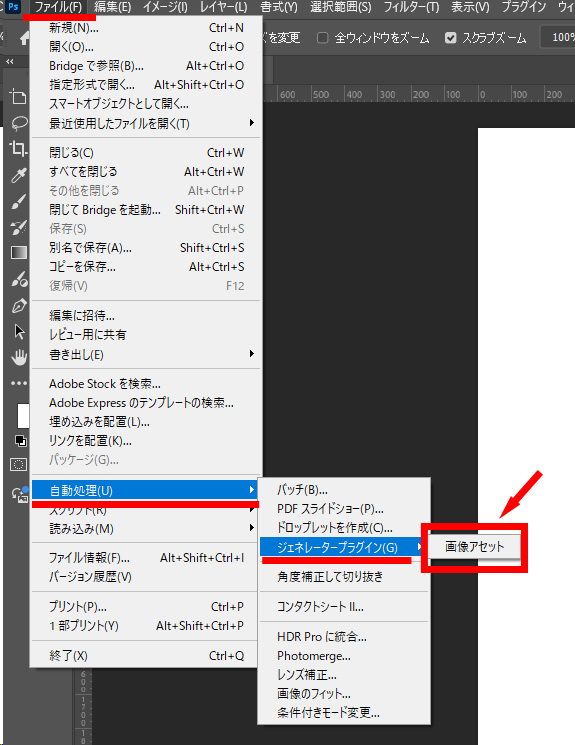Expand 最近使用したファイルを開く(T) submenu
Viewport: 575px width, 745px height.
click(x=146, y=124)
